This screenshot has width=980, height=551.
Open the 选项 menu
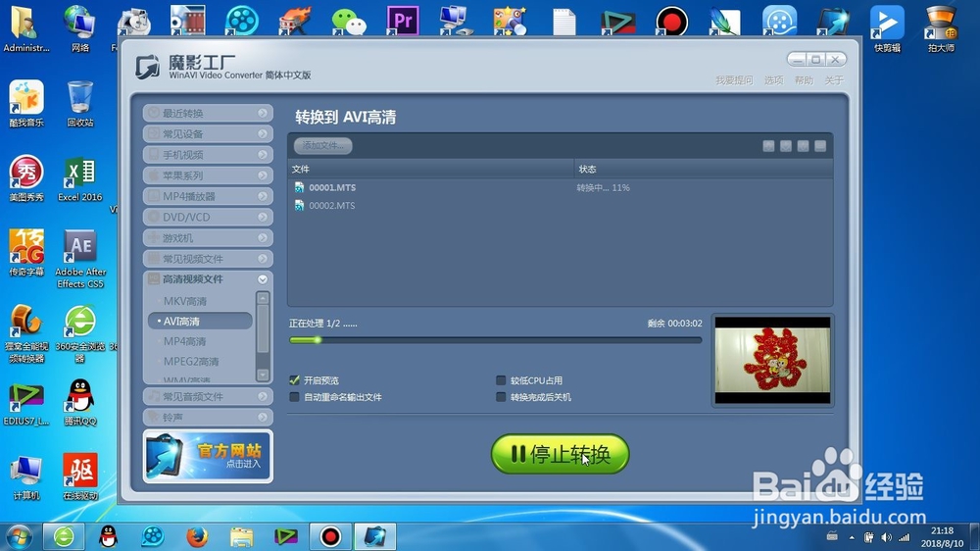click(x=773, y=80)
